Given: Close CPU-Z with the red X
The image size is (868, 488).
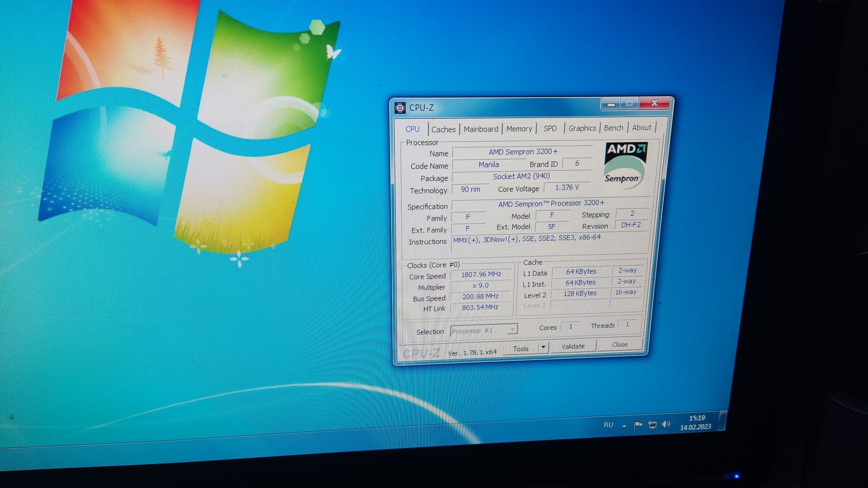Looking at the screenshot, I should [x=654, y=103].
